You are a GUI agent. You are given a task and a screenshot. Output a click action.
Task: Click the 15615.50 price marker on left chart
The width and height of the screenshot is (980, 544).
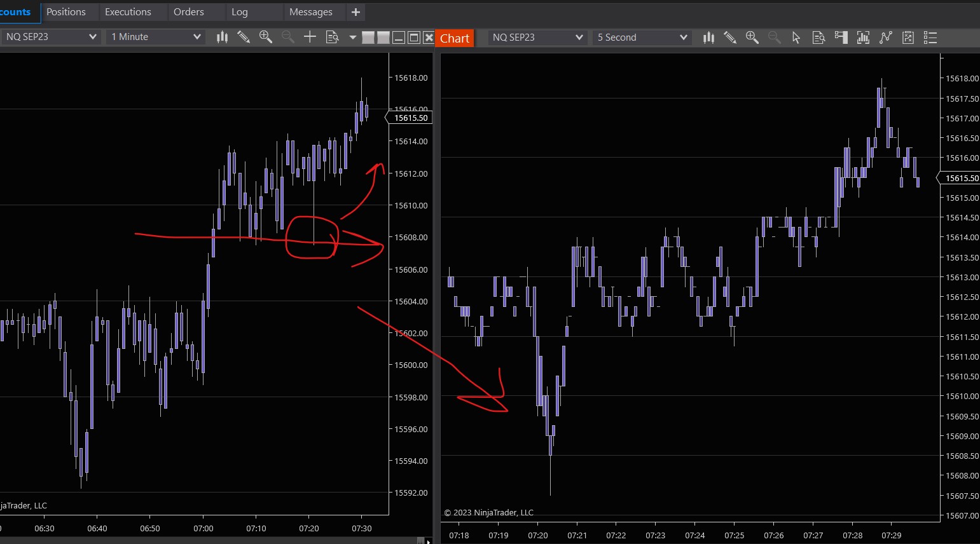pyautogui.click(x=409, y=118)
